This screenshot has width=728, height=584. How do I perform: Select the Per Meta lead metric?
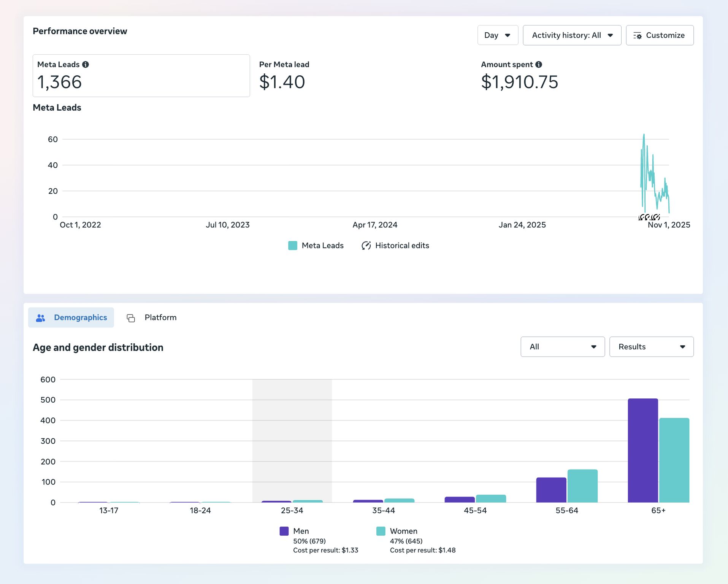click(x=284, y=76)
